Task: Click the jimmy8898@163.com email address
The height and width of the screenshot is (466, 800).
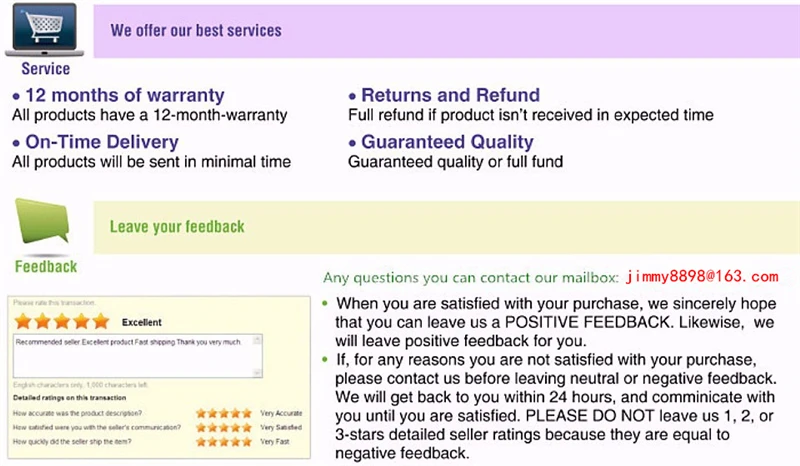Action: [x=702, y=277]
